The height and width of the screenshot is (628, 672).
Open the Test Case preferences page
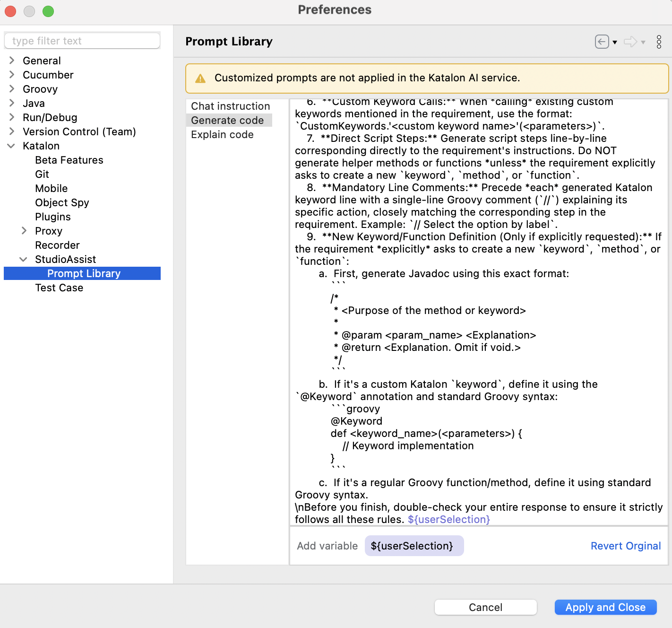[x=59, y=288]
